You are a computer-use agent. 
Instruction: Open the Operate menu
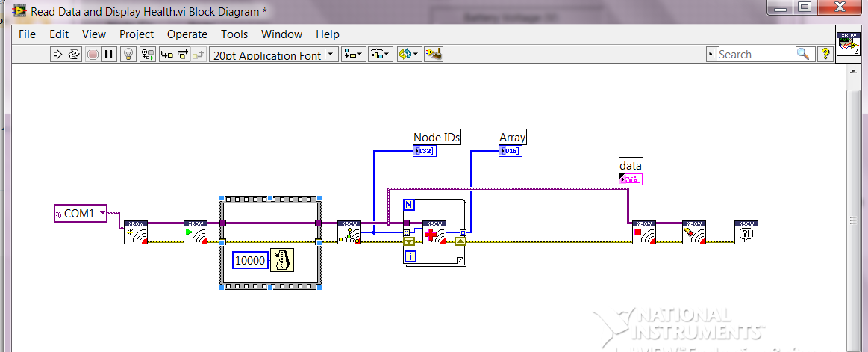click(x=187, y=34)
